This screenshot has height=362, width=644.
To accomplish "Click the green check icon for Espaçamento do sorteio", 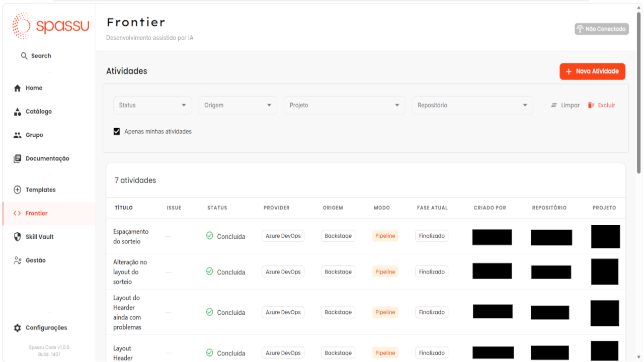I will 210,235.
